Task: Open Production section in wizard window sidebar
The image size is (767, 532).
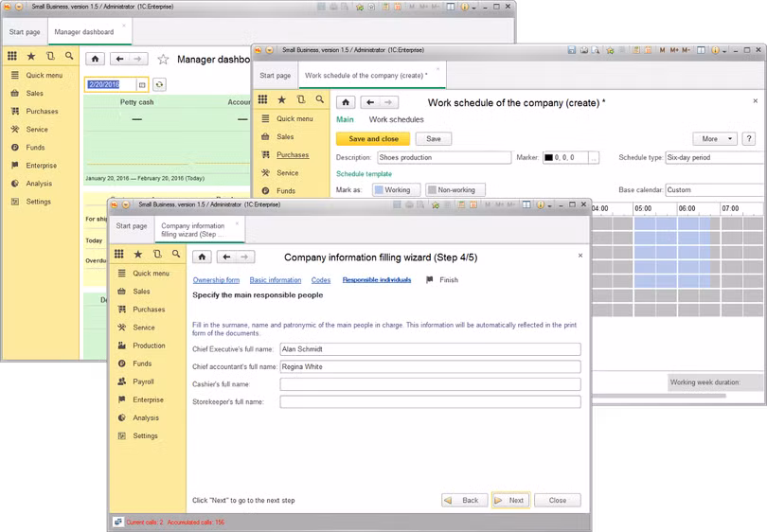Action: coord(149,346)
